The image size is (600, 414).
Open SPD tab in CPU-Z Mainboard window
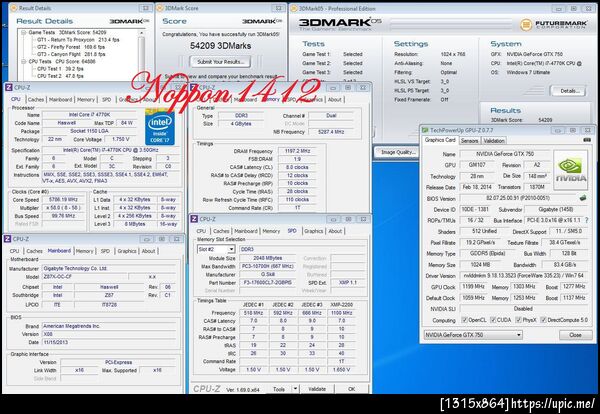[105, 251]
